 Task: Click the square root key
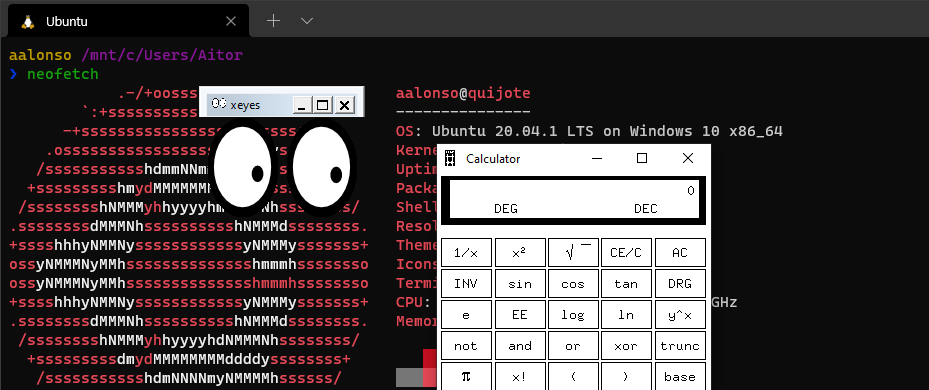[x=573, y=252]
